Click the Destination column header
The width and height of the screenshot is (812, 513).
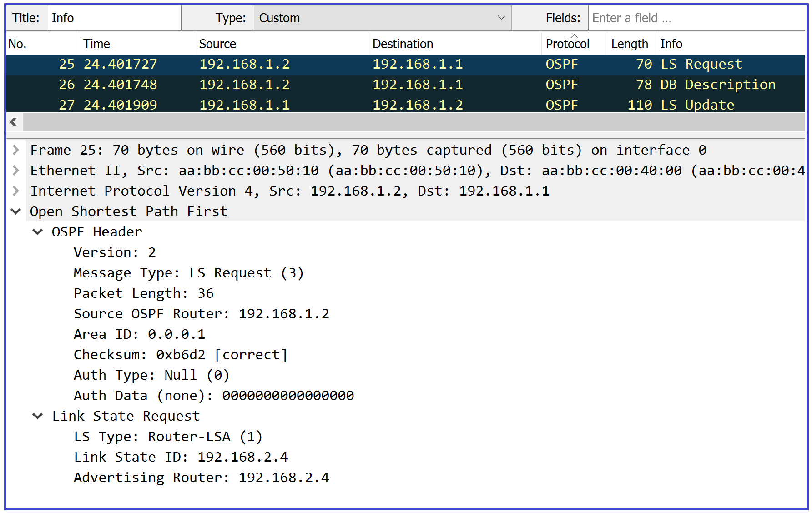pyautogui.click(x=402, y=43)
